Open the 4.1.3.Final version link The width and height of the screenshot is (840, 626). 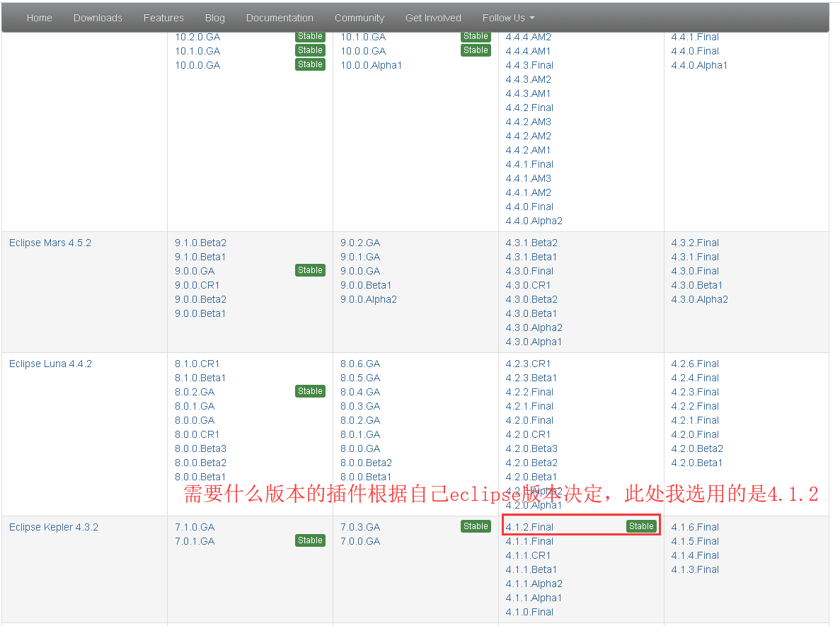pyautogui.click(x=695, y=570)
